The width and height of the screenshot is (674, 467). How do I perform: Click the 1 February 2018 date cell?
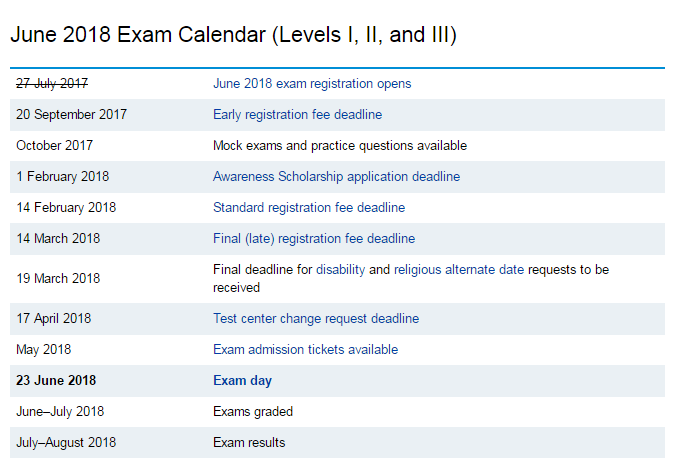point(63,177)
